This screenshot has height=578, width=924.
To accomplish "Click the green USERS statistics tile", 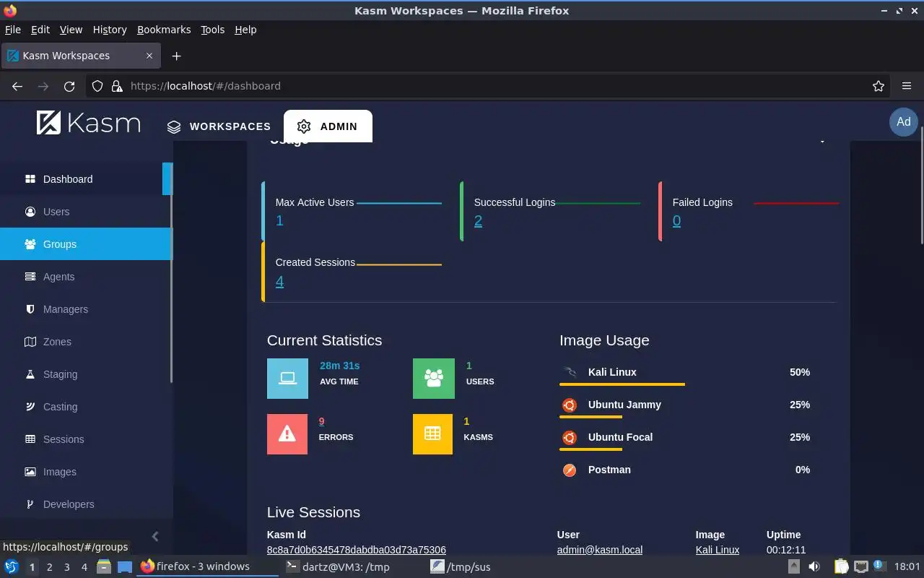I will (433, 379).
